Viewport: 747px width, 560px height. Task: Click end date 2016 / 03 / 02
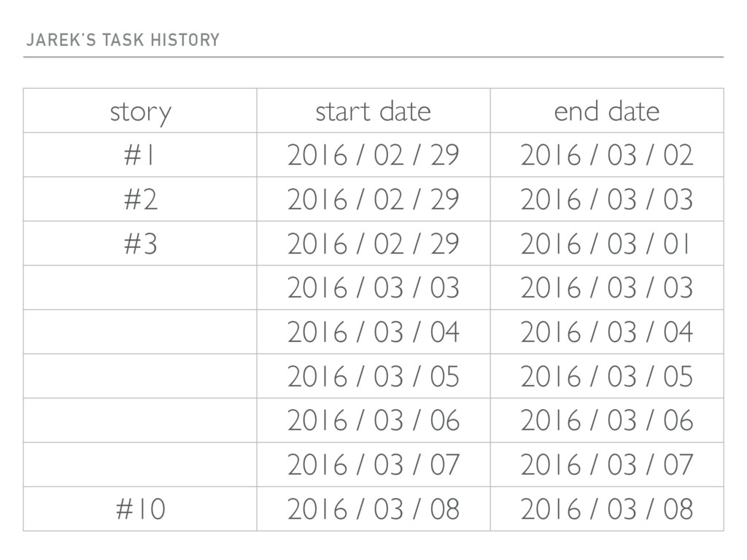[x=607, y=155]
